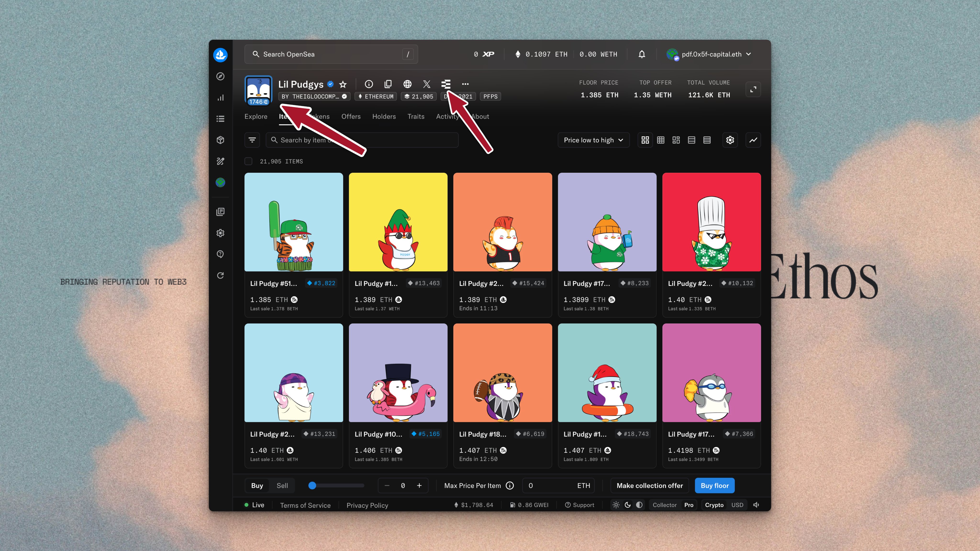Switch to dark theme moon icon
The height and width of the screenshot is (551, 980).
(628, 505)
